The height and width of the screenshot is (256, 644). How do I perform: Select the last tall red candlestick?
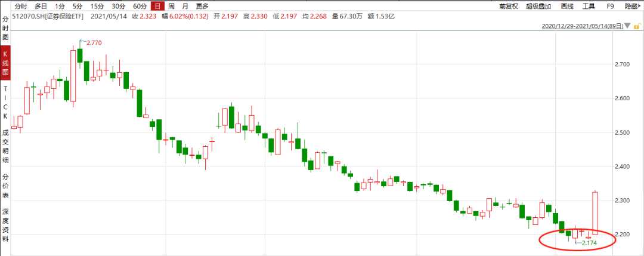595,213
